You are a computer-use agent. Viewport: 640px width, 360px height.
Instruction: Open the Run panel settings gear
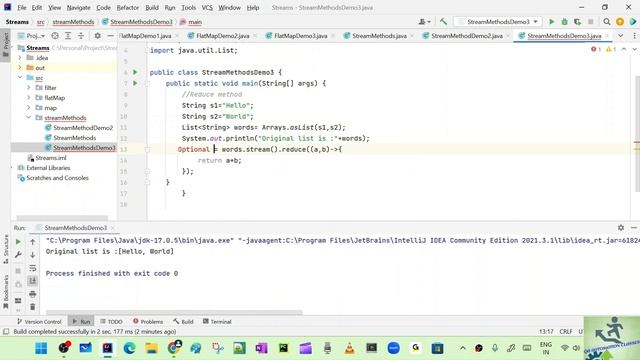click(621, 228)
